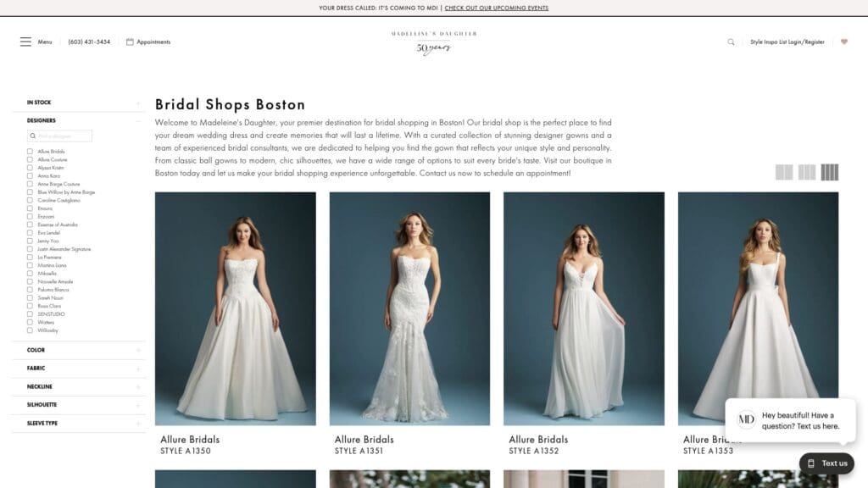
Task: Open Style Inspo List Login/Register
Action: pyautogui.click(x=787, y=42)
